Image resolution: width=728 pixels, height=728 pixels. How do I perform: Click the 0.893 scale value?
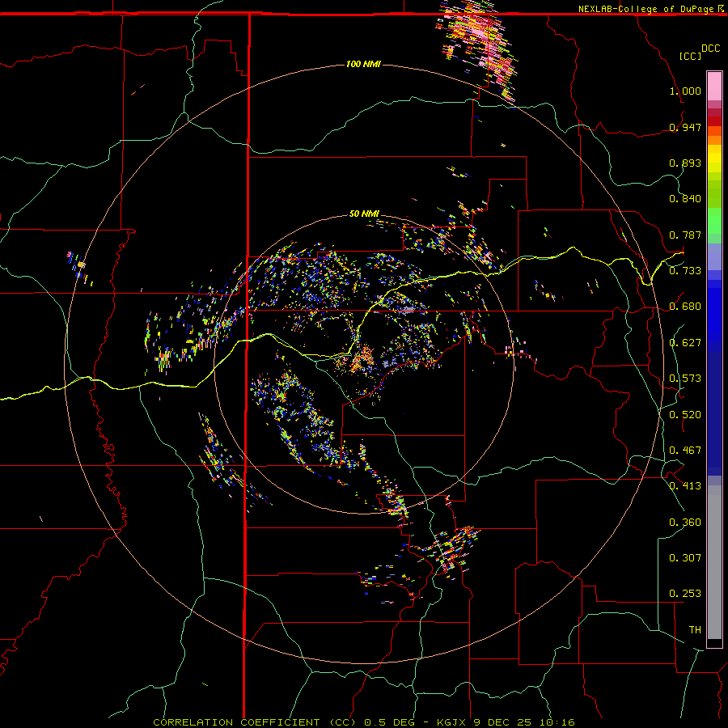(685, 163)
